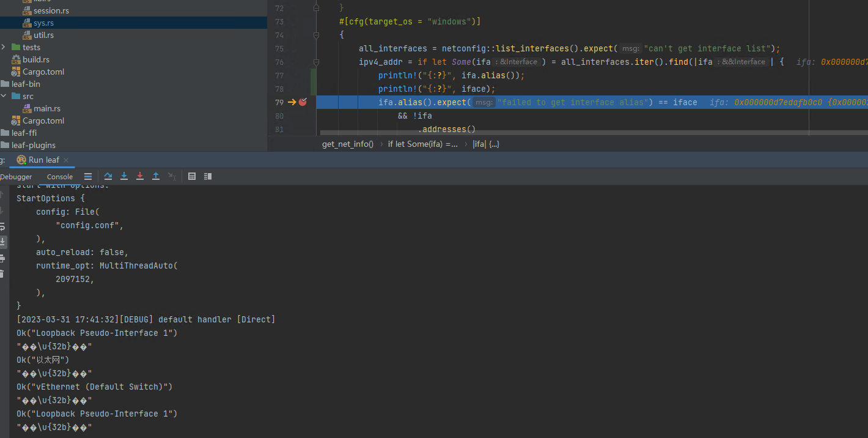The height and width of the screenshot is (438, 868).
Task: Click the blue Step Into icon
Action: click(124, 176)
